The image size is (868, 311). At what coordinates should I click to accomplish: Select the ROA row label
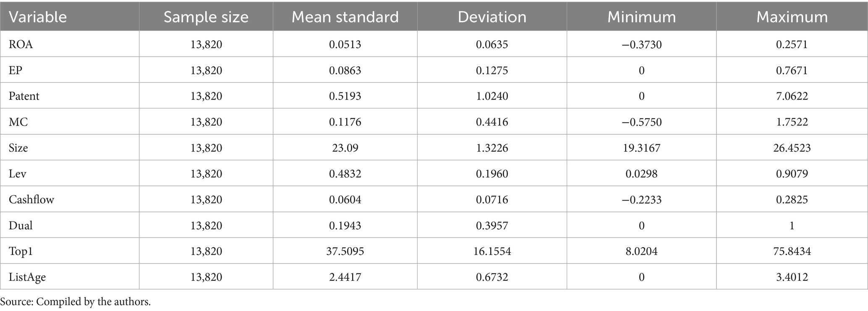pos(21,44)
